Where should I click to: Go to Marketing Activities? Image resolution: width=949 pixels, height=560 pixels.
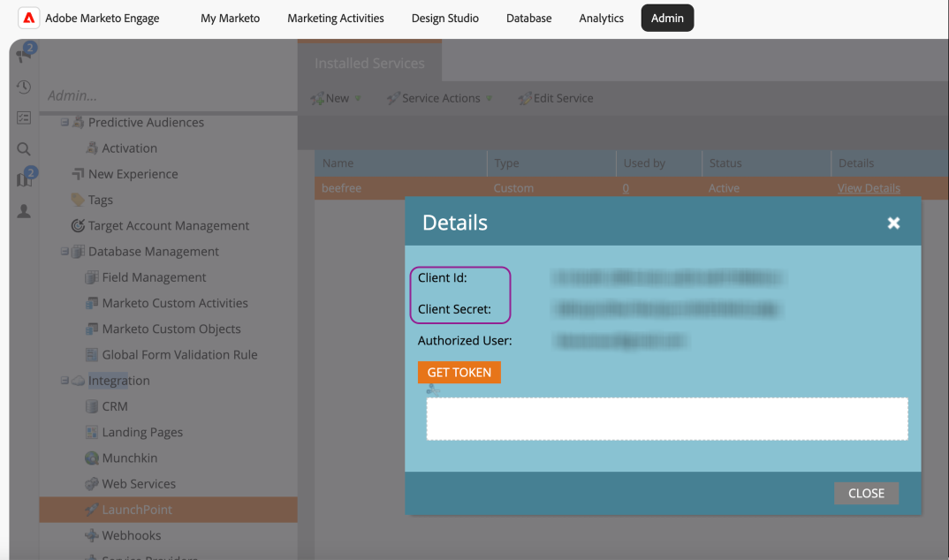(x=335, y=19)
